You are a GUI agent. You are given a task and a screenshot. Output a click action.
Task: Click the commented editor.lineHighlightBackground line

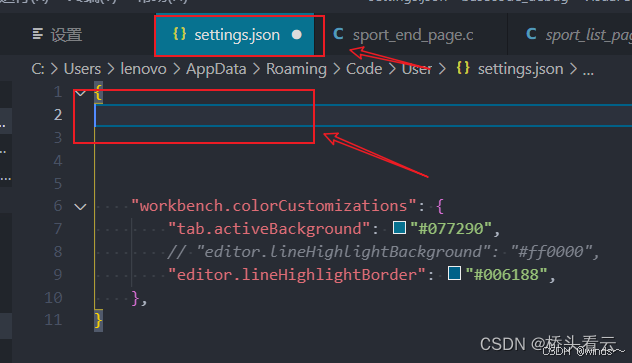(383, 252)
